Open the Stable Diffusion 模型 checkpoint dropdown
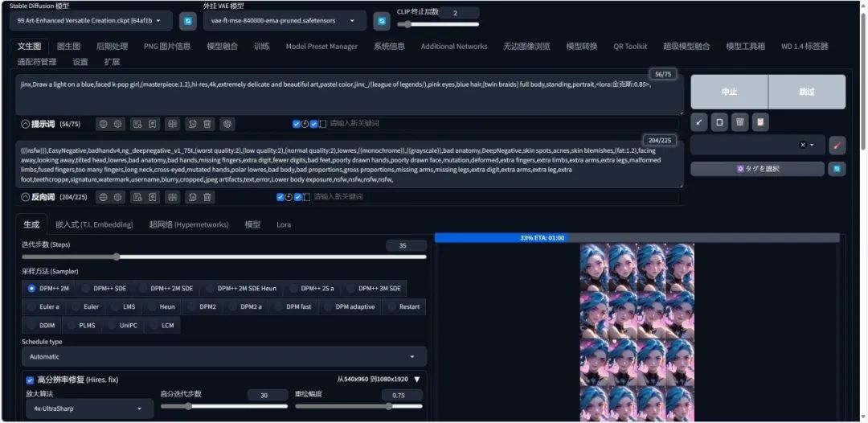 pyautogui.click(x=91, y=21)
